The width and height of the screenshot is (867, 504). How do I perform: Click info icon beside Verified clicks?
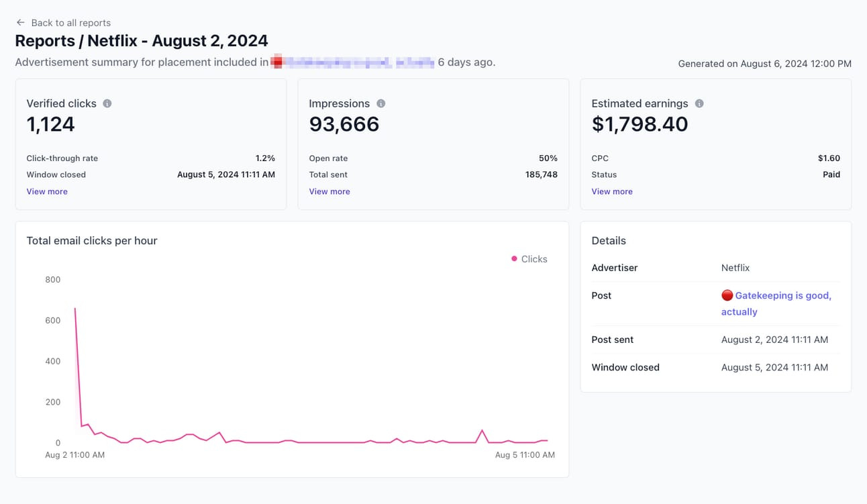(x=107, y=103)
